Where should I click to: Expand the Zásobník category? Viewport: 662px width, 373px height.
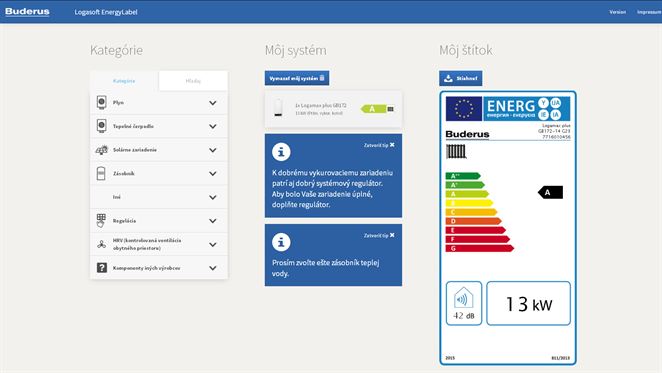(213, 174)
